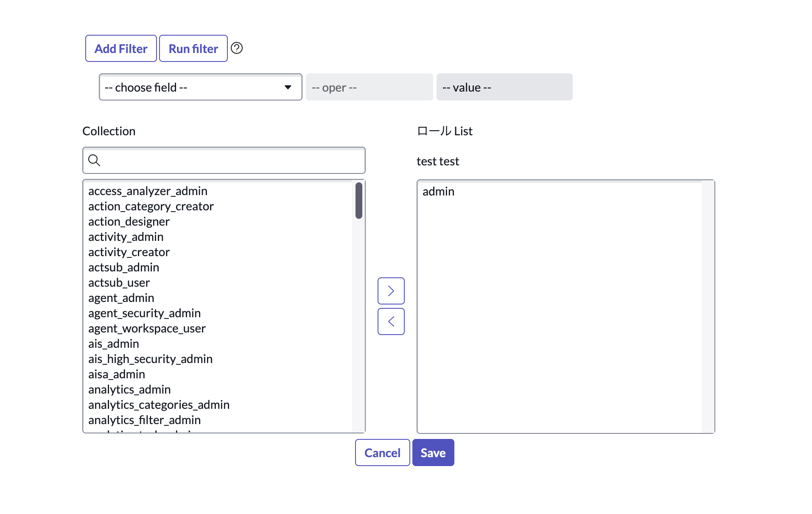Click the filter help question mark icon
The width and height of the screenshot is (812, 514).
click(237, 48)
